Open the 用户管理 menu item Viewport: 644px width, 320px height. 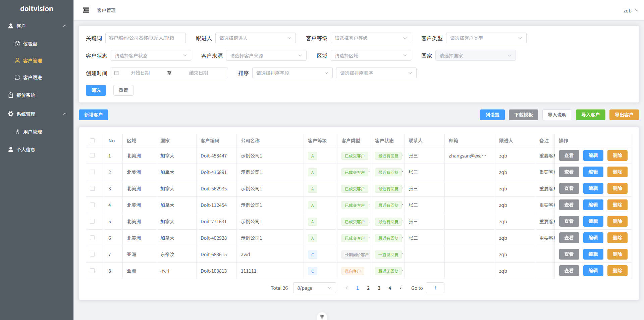point(37,132)
